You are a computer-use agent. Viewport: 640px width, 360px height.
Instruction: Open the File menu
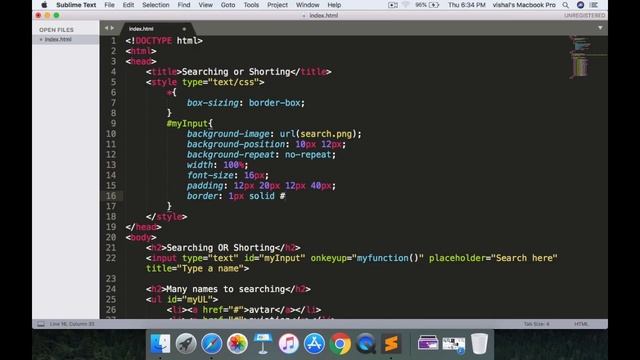click(109, 5)
